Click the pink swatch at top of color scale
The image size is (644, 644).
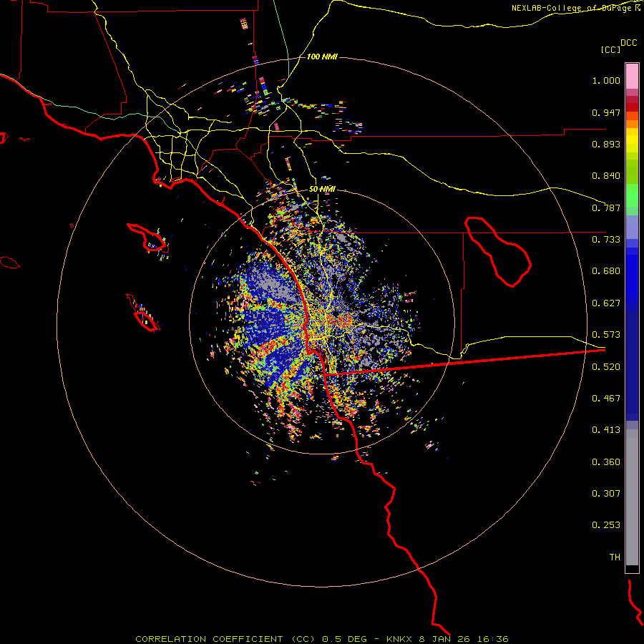tap(632, 76)
